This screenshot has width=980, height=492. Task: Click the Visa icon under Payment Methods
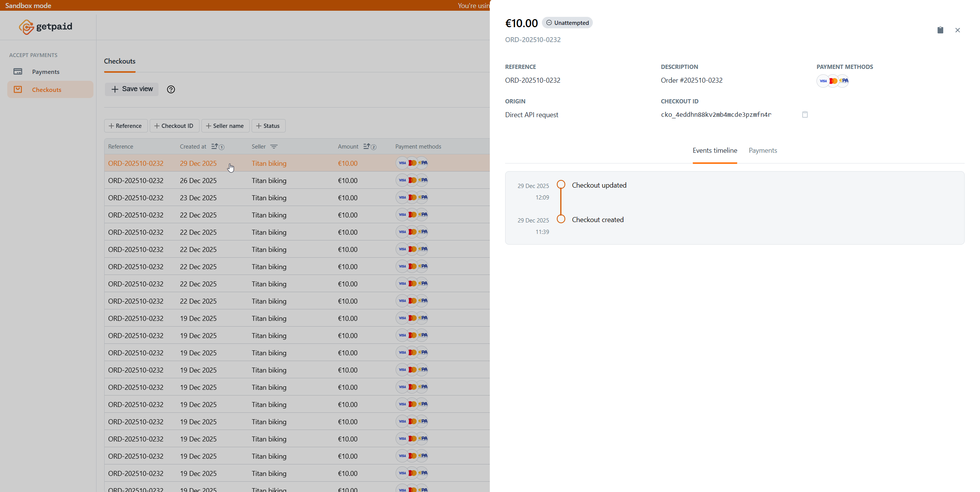click(x=823, y=81)
